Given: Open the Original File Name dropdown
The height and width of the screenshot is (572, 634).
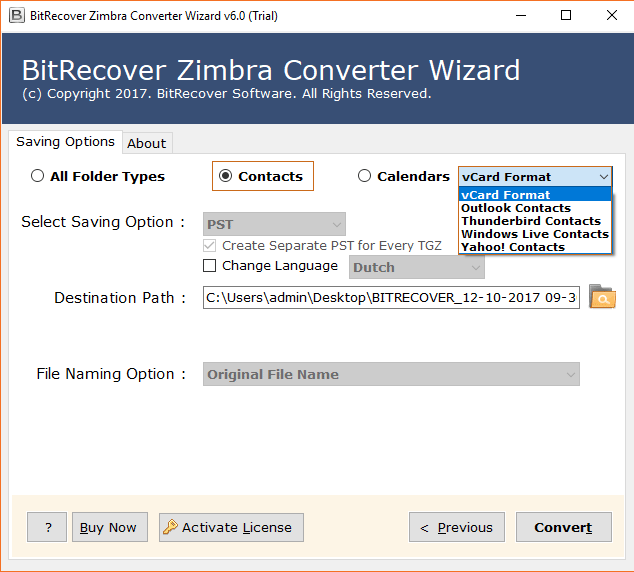Looking at the screenshot, I should [391, 374].
